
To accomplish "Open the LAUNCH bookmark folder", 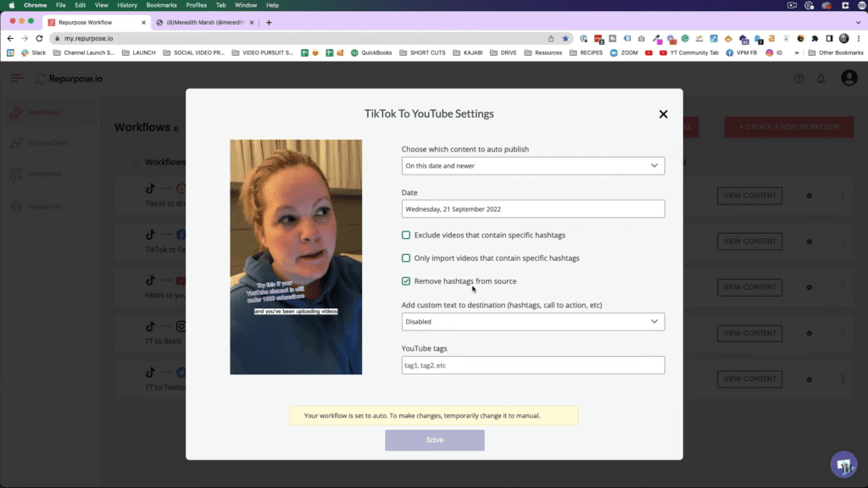I will click(x=139, y=53).
